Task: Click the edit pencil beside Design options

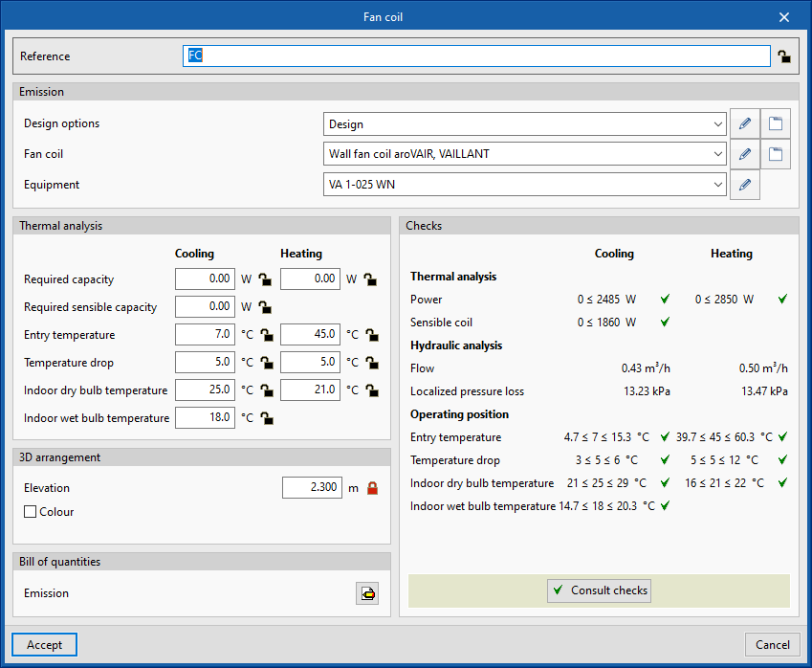Action: 744,123
